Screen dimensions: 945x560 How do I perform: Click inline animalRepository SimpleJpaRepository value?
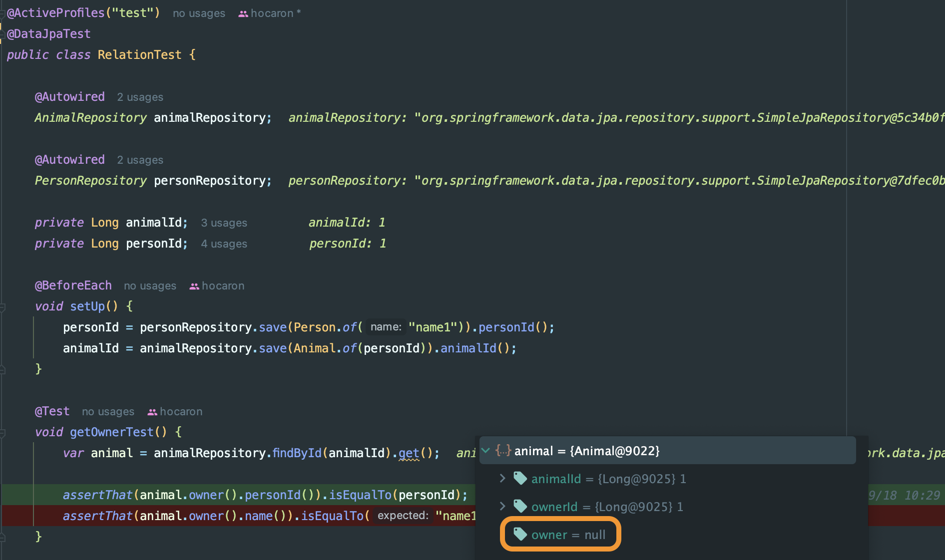pyautogui.click(x=616, y=117)
